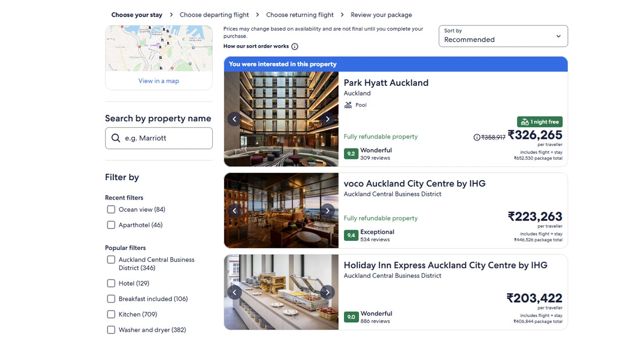Click info icon beside sort order explanation

click(x=295, y=47)
